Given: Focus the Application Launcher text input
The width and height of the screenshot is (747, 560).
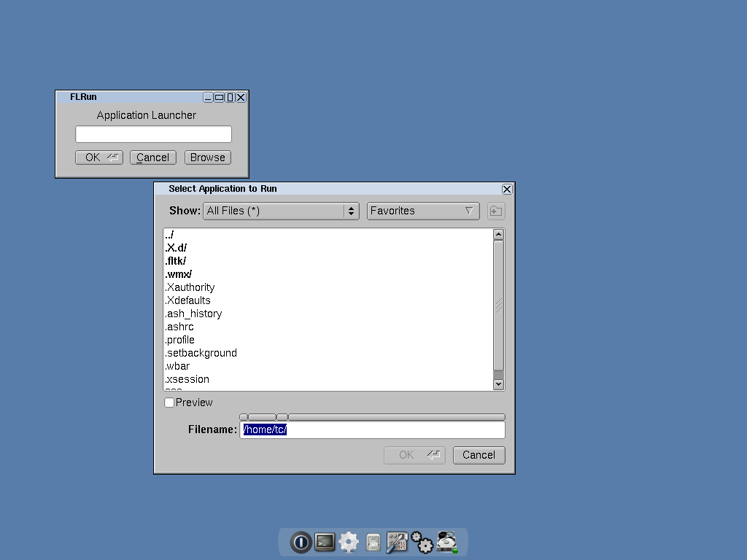Looking at the screenshot, I should [153, 134].
